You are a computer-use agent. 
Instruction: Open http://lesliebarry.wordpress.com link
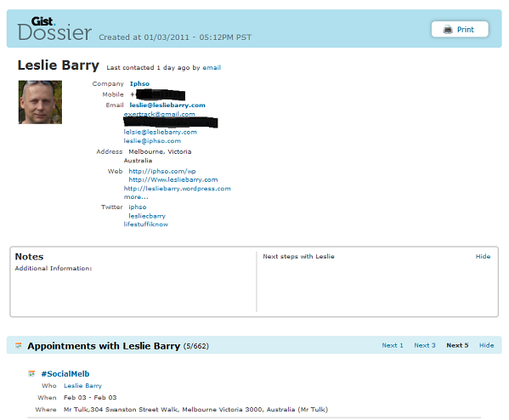point(178,189)
